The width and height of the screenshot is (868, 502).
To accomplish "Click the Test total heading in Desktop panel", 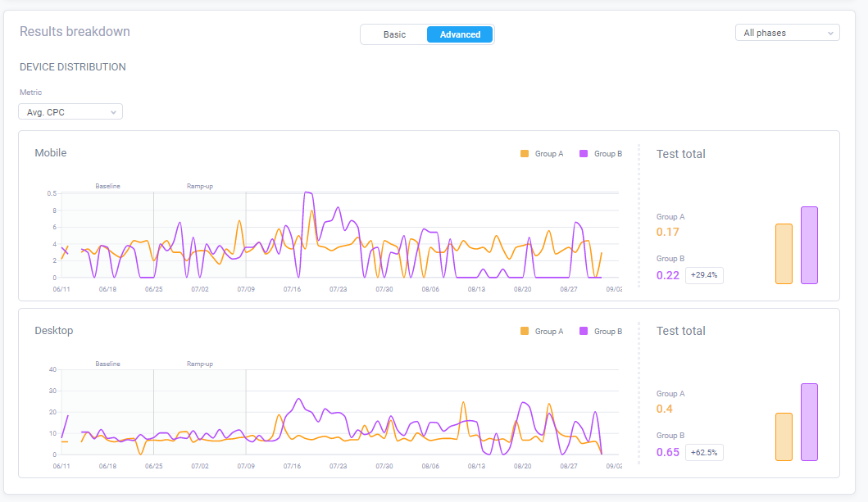I will 681,331.
